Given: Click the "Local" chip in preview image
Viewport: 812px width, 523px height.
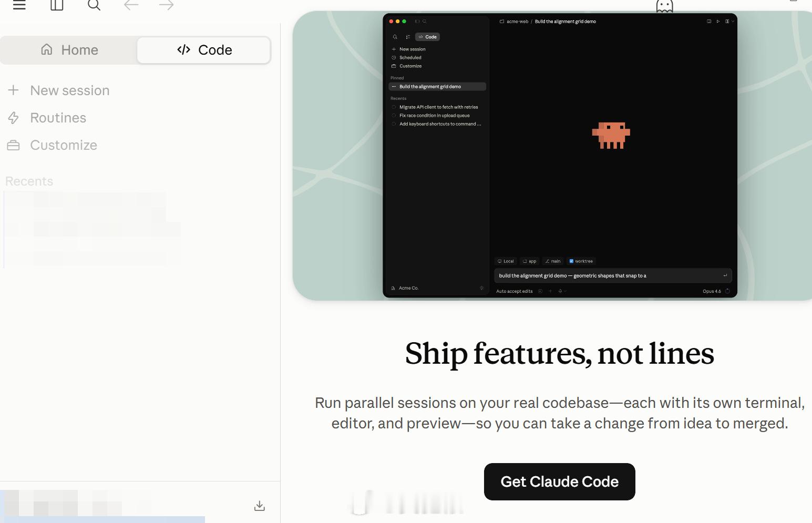Looking at the screenshot, I should click(506, 261).
